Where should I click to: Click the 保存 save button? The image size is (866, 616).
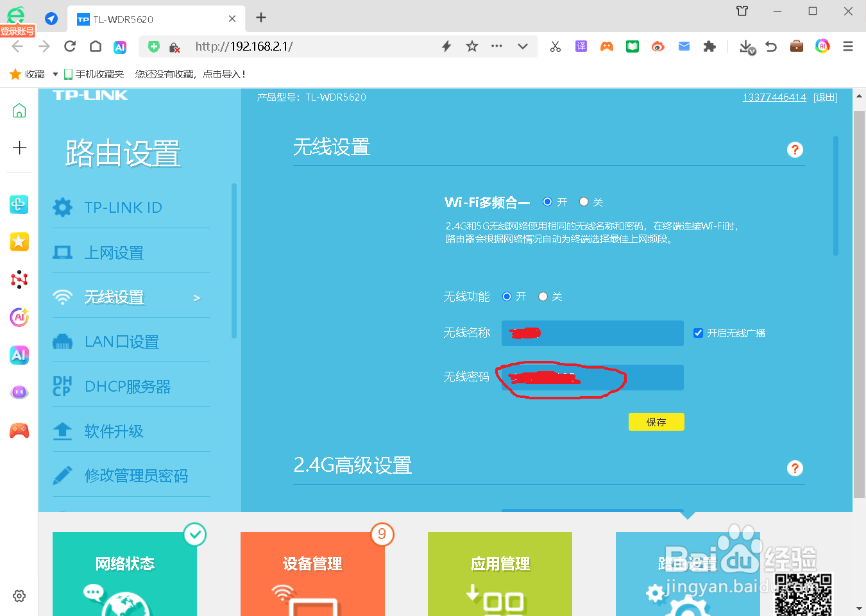[x=656, y=422]
